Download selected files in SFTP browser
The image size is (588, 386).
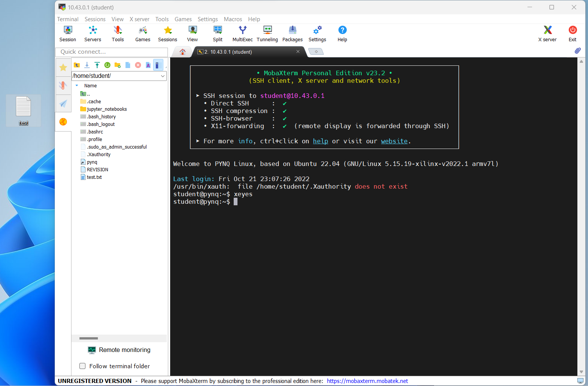click(87, 65)
